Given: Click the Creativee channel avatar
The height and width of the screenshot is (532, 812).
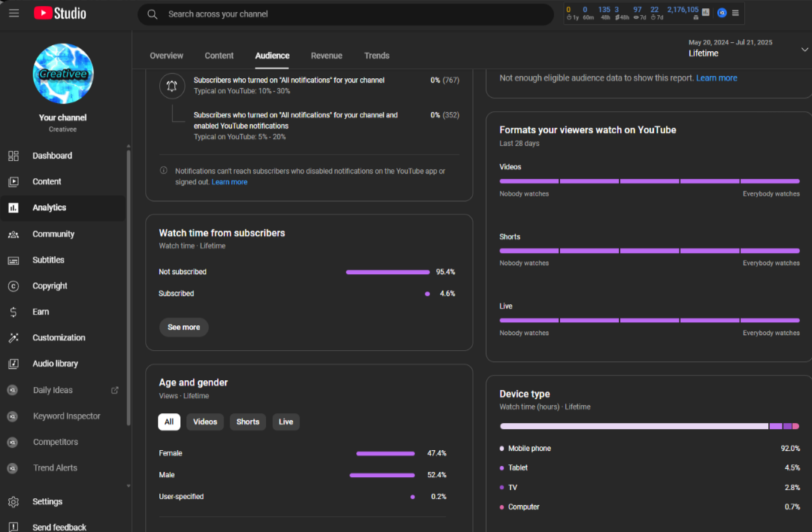Looking at the screenshot, I should click(x=63, y=74).
